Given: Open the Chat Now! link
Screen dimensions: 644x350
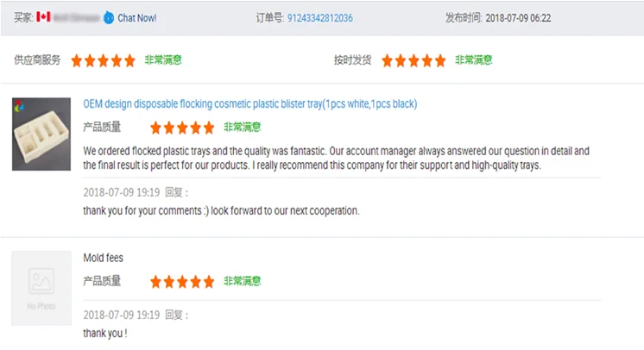Looking at the screenshot, I should pos(136,17).
